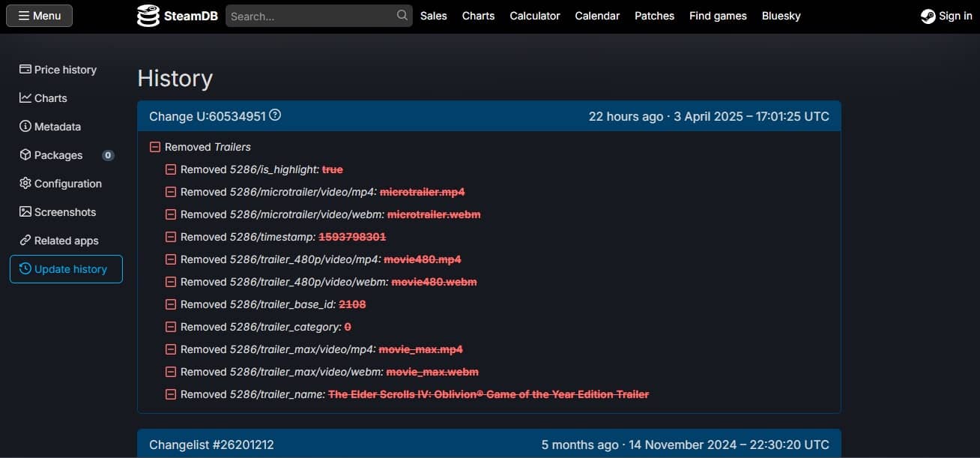Click the sidebar Charts graph icon

[x=25, y=97]
